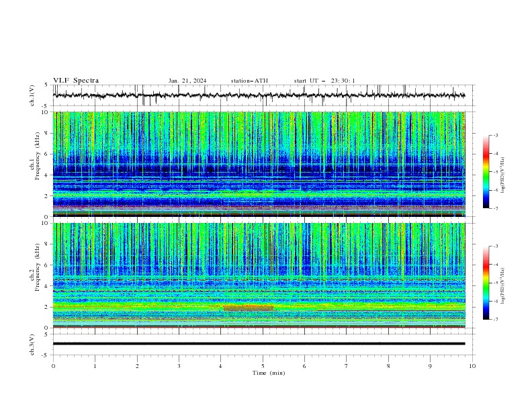Click the "-7" label on ch.1 colorbar
The width and height of the screenshot is (532, 411).
[x=496, y=209]
